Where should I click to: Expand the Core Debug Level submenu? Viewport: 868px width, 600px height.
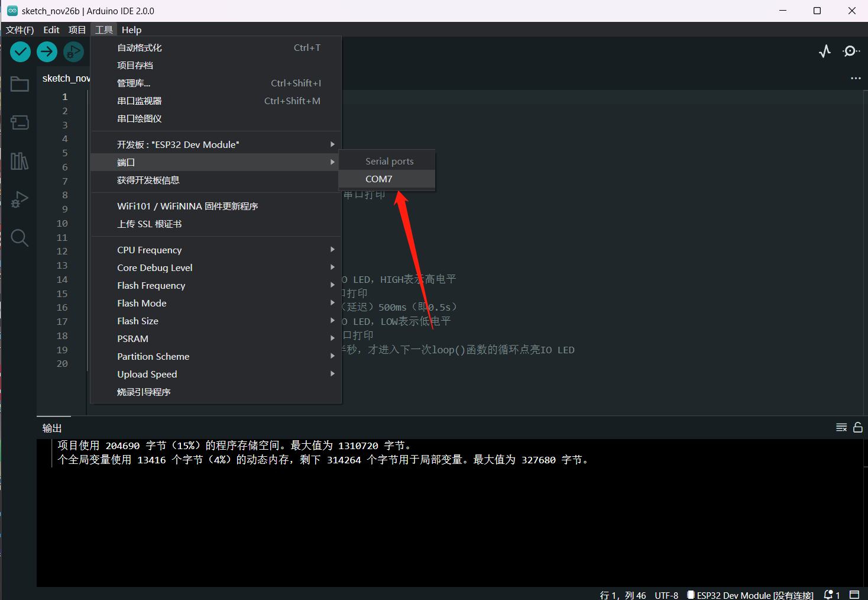pos(216,267)
